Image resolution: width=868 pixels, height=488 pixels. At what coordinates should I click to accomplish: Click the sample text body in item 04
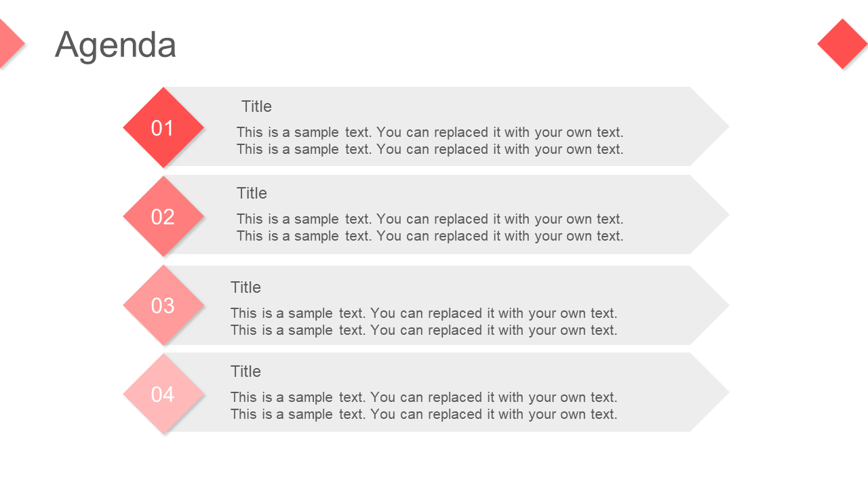click(424, 405)
